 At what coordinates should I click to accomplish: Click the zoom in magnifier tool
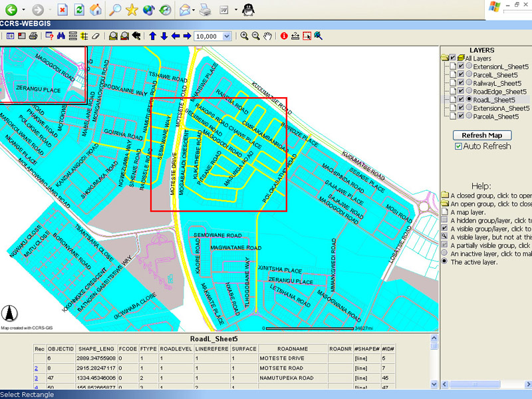(245, 36)
